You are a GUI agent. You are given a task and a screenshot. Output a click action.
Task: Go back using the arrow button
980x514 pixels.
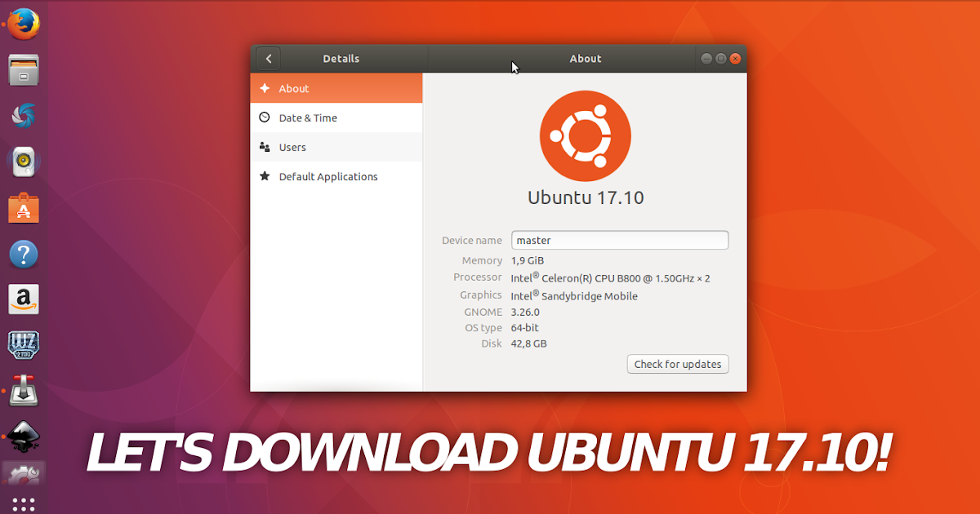(x=268, y=58)
